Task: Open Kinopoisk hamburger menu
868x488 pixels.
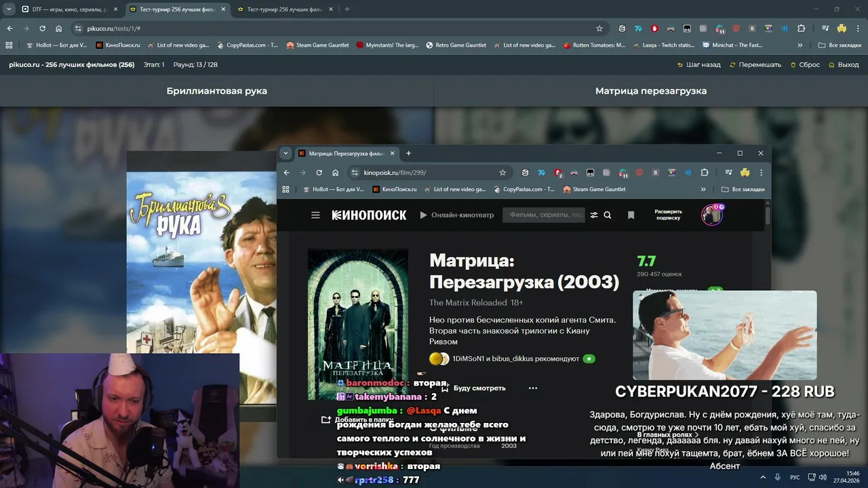Action: [x=315, y=215]
